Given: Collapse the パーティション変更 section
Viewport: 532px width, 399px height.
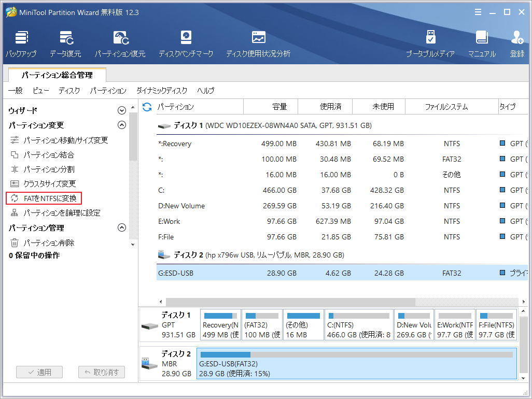Looking at the screenshot, I should click(x=122, y=125).
